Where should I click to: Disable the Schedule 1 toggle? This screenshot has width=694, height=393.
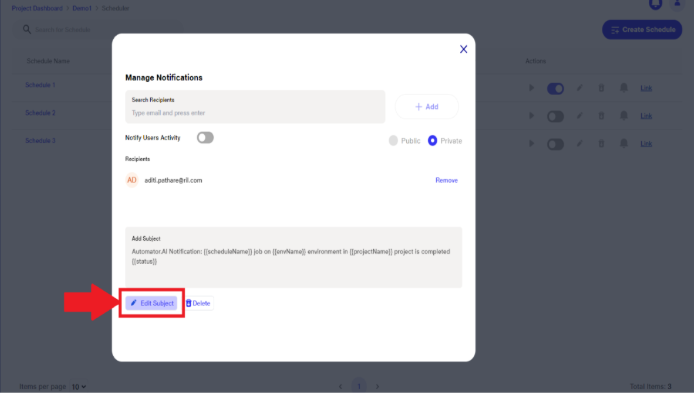click(555, 89)
